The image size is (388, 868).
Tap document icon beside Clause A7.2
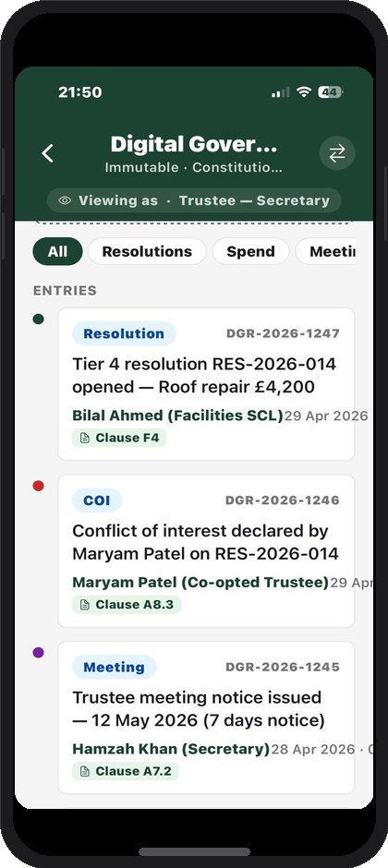pos(85,771)
